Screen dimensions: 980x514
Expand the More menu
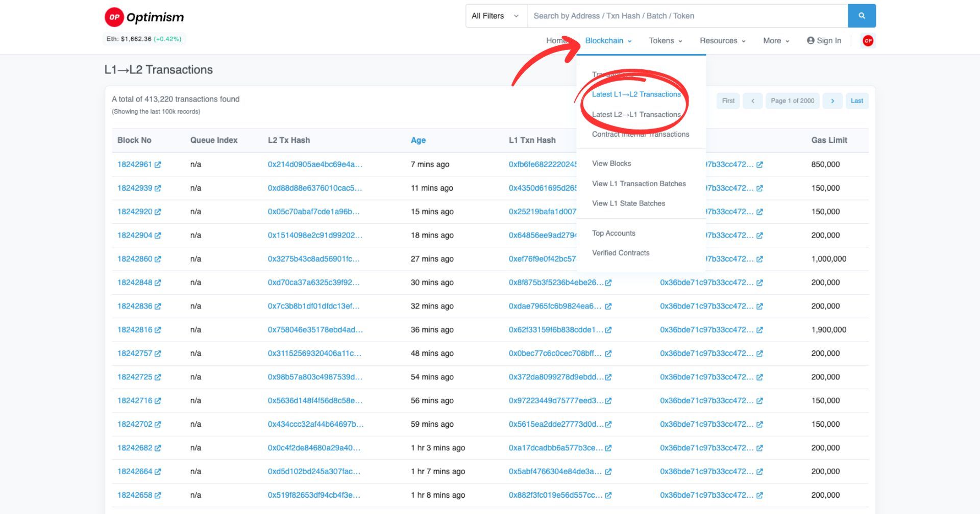[776, 41]
